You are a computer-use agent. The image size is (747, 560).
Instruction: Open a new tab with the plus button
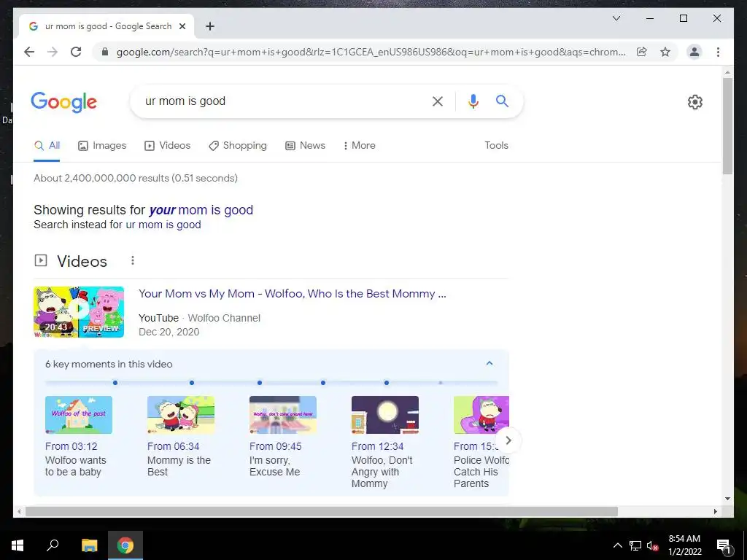tap(210, 26)
